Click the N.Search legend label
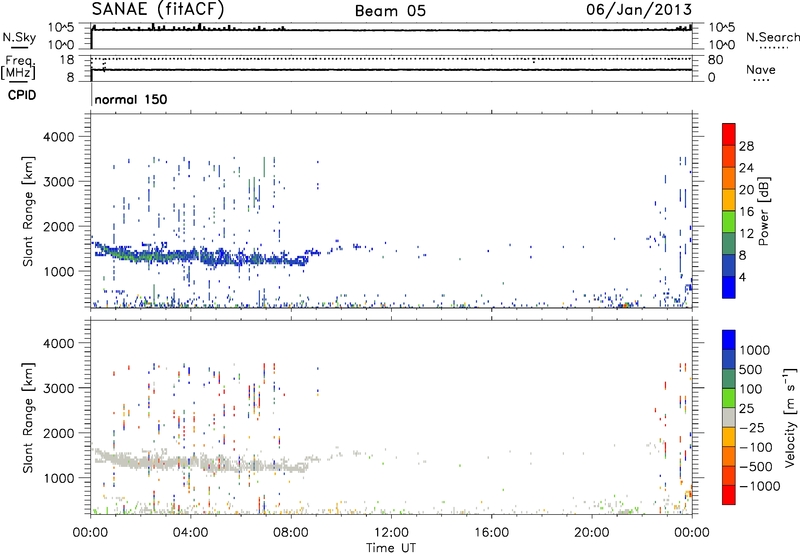Screen dimensions: 800x554 point(772,37)
